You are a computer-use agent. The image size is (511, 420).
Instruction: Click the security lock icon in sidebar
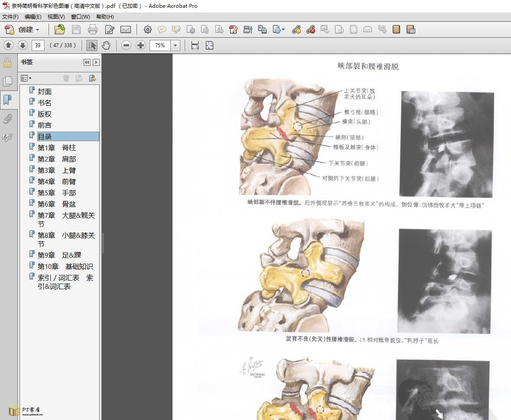pos(7,62)
